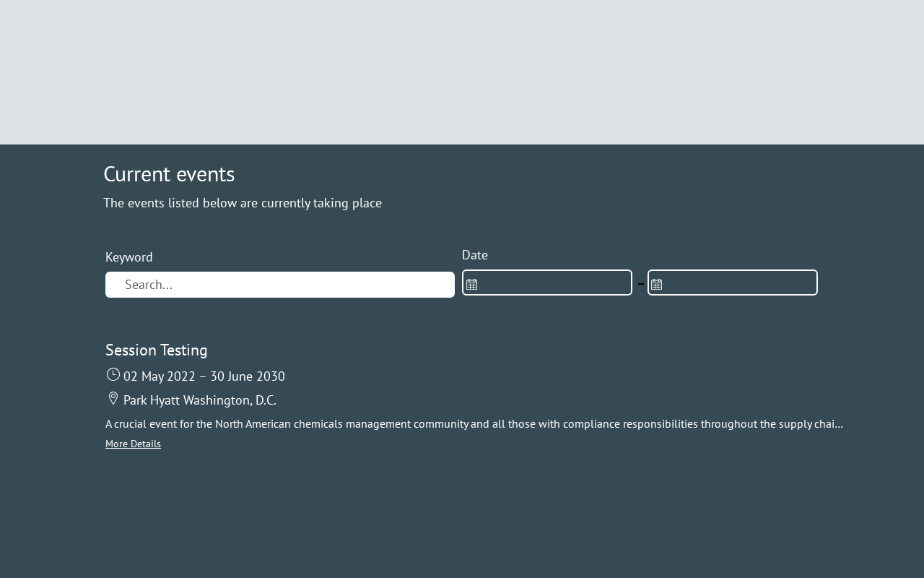Focus the Keyword search field
This screenshot has height=578, width=924.
[x=280, y=285]
